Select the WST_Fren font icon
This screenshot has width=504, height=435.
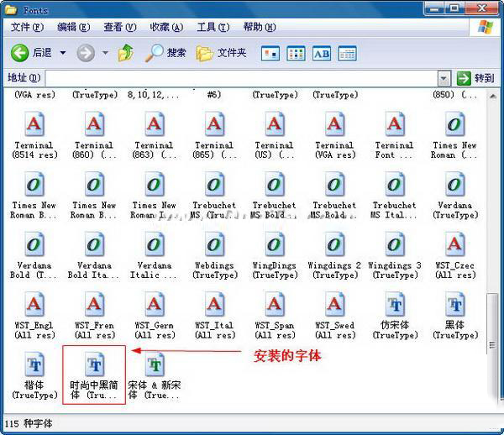click(94, 304)
